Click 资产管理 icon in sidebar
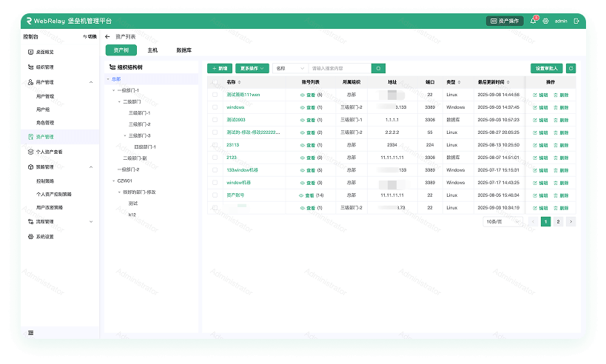The image size is (606, 364). [30, 137]
